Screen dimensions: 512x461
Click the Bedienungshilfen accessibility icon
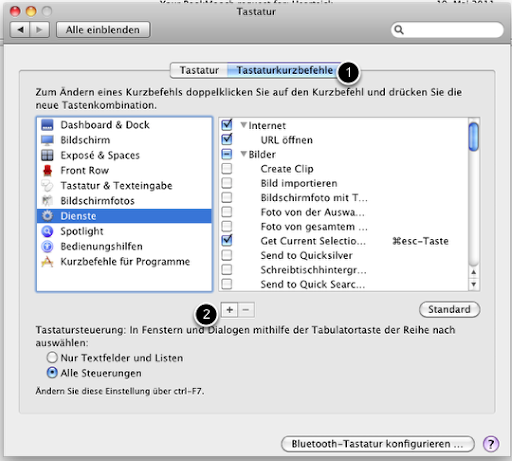(x=47, y=246)
